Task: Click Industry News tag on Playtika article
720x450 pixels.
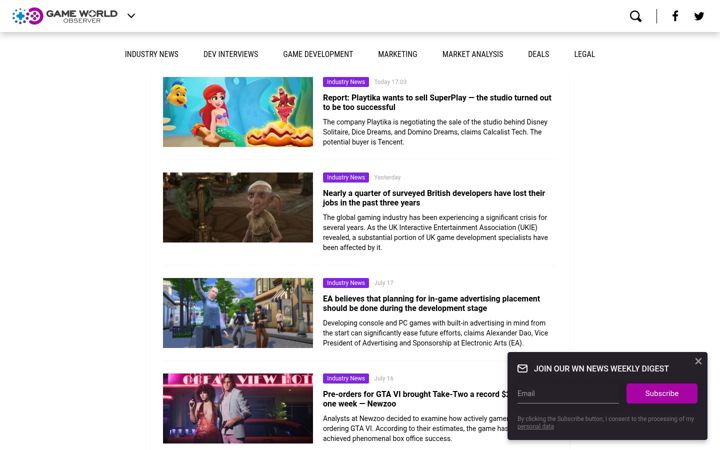Action: [346, 82]
